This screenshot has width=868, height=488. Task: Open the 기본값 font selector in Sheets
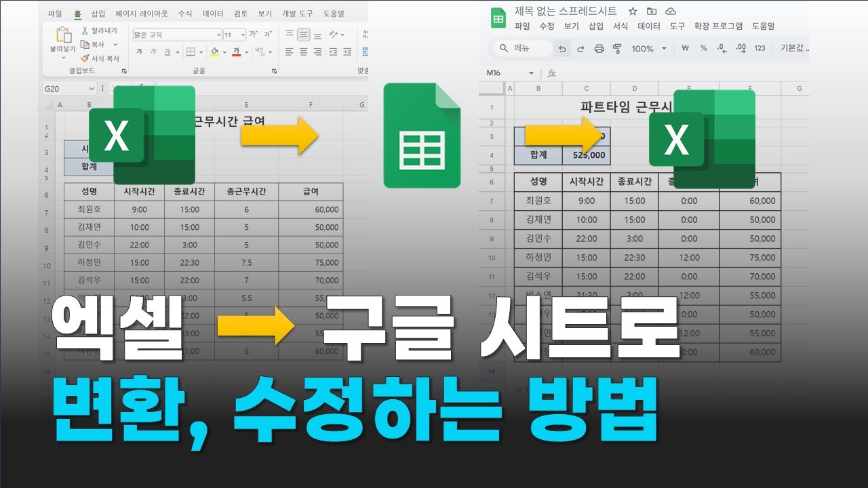[x=794, y=48]
